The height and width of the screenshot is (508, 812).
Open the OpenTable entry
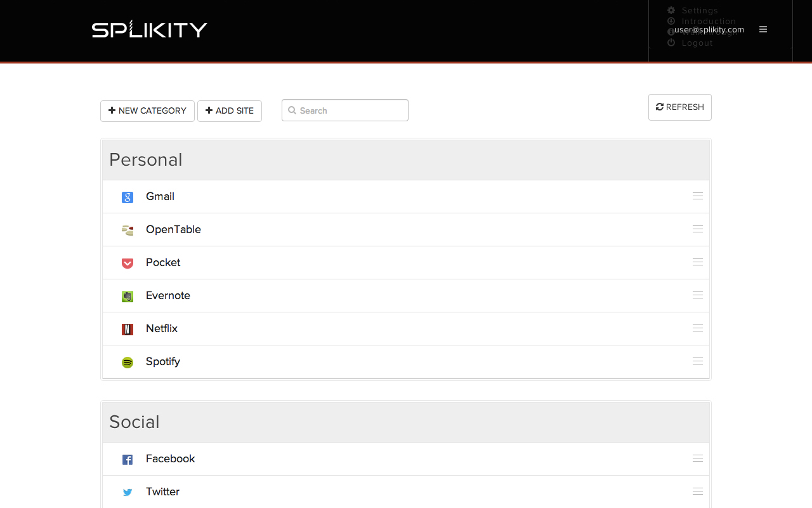point(173,230)
